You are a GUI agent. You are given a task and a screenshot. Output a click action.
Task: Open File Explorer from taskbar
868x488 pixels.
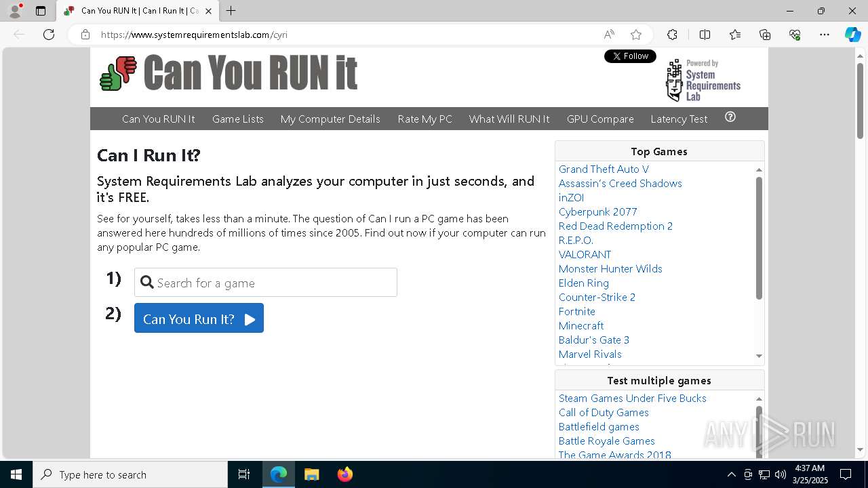311,474
